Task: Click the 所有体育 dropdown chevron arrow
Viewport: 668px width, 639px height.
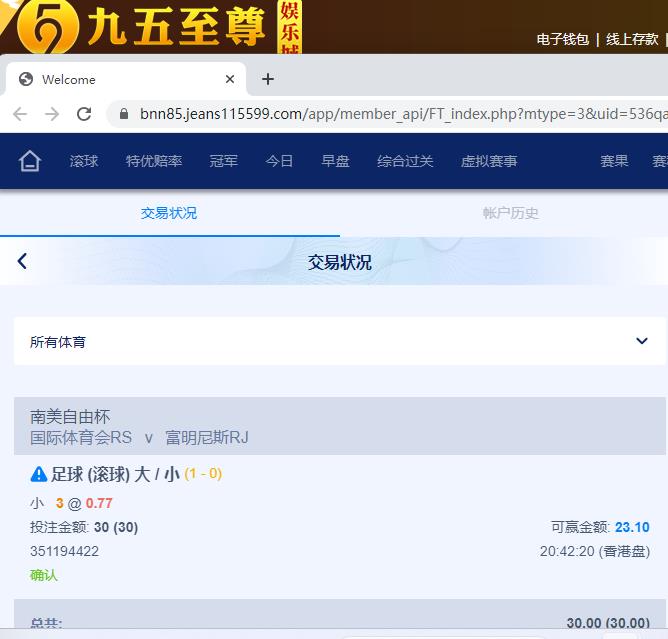Action: (x=642, y=341)
